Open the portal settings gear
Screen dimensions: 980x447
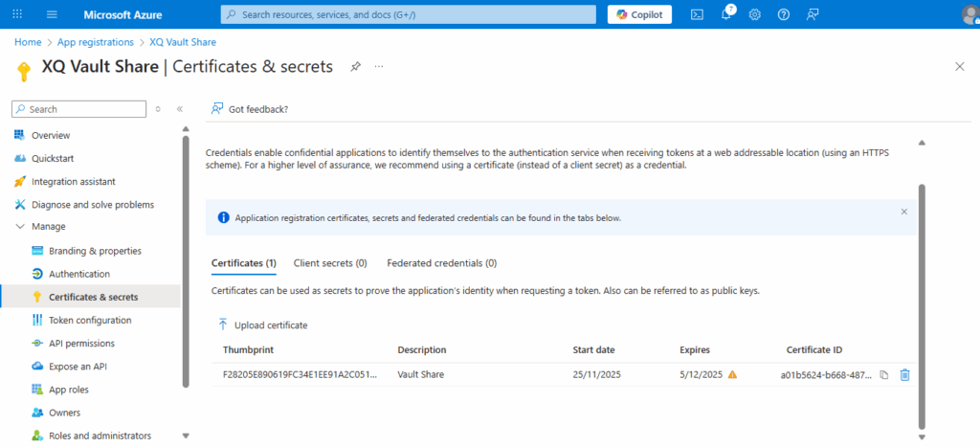755,14
